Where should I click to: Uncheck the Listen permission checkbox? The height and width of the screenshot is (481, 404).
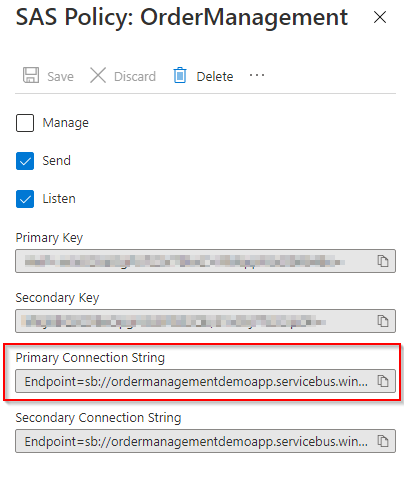tap(25, 199)
